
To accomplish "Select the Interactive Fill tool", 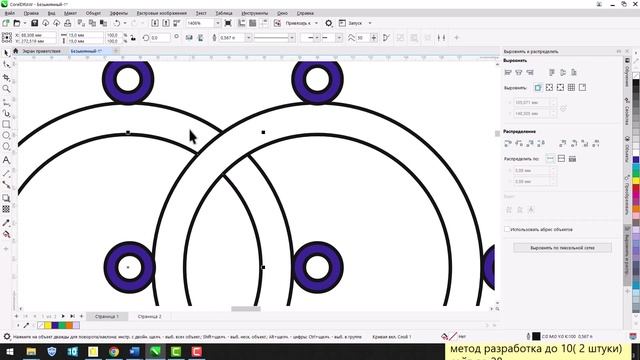I will pyautogui.click(x=6, y=234).
